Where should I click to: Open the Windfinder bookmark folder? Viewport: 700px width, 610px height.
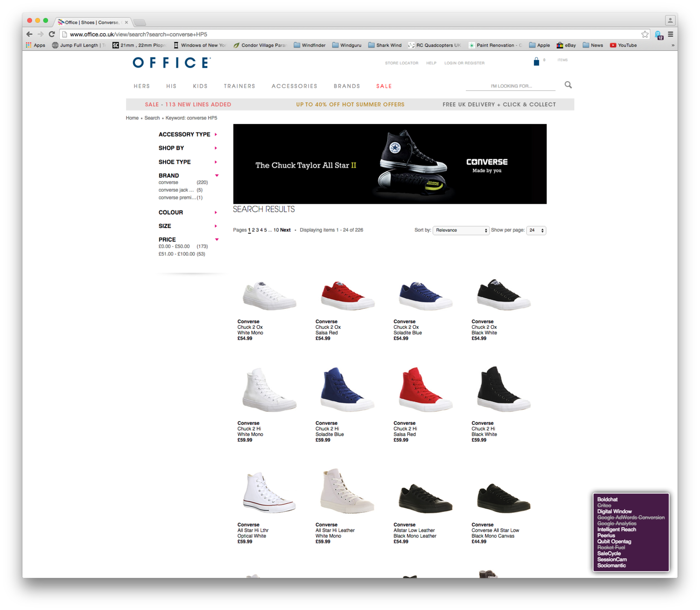pyautogui.click(x=309, y=45)
